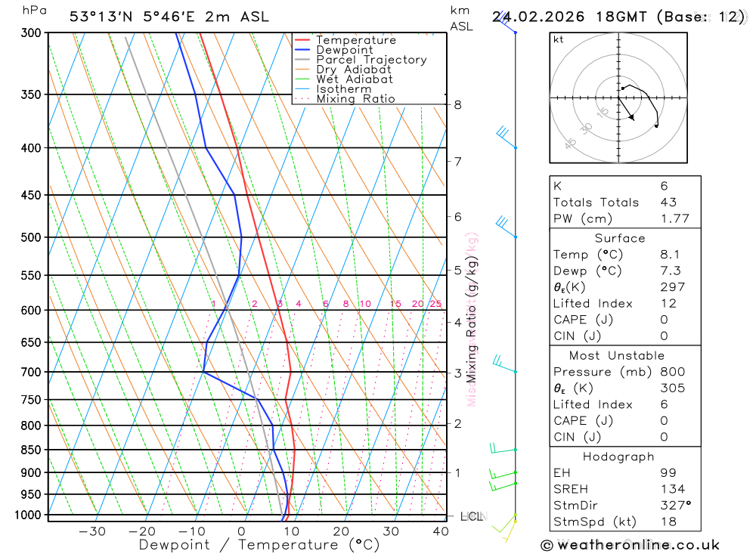Click the surface theta-E value 297
Viewport: 756px width, 554px height.
click(x=672, y=287)
